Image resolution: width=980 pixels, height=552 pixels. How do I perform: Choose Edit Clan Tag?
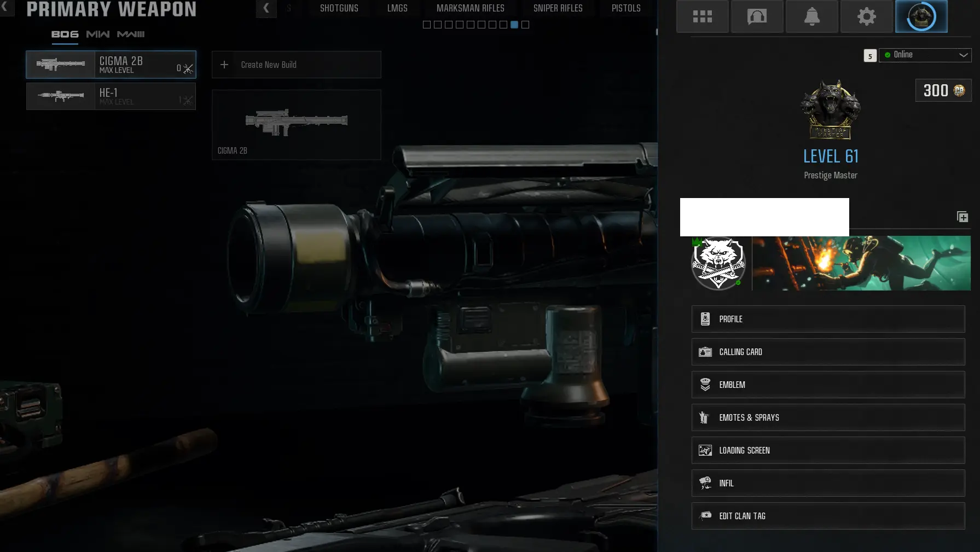point(828,516)
